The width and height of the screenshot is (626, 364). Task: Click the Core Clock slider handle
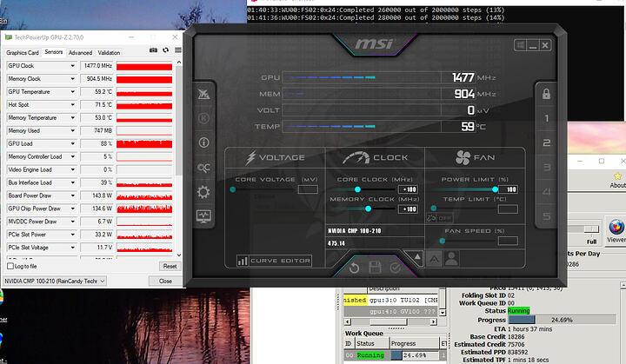point(357,189)
